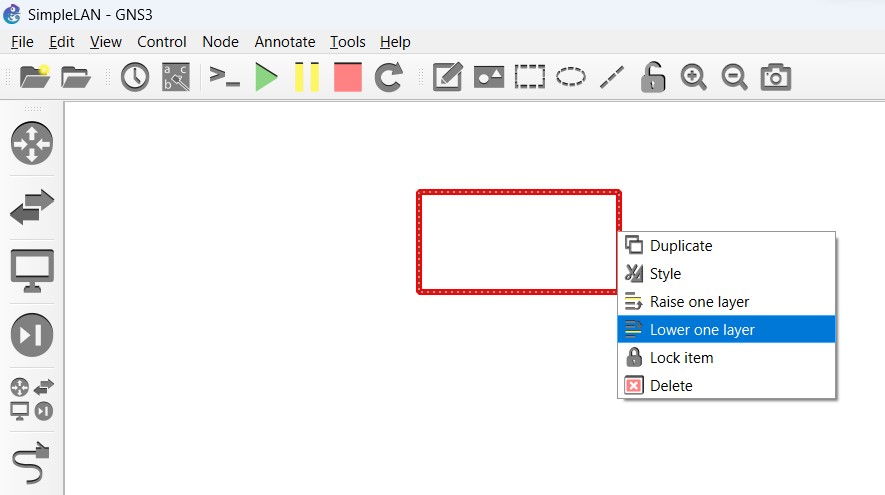Screen dimensions: 885x495
Task: Open console connect to all nodes
Action: pos(224,77)
